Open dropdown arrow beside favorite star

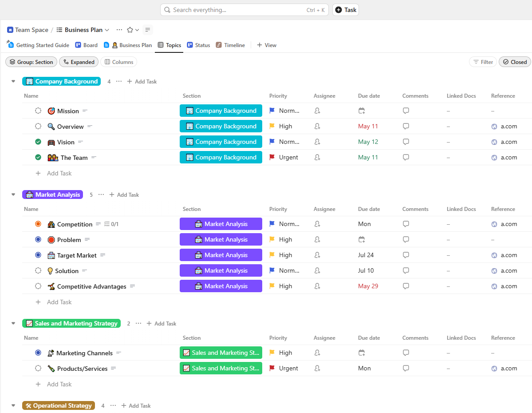[x=137, y=30]
